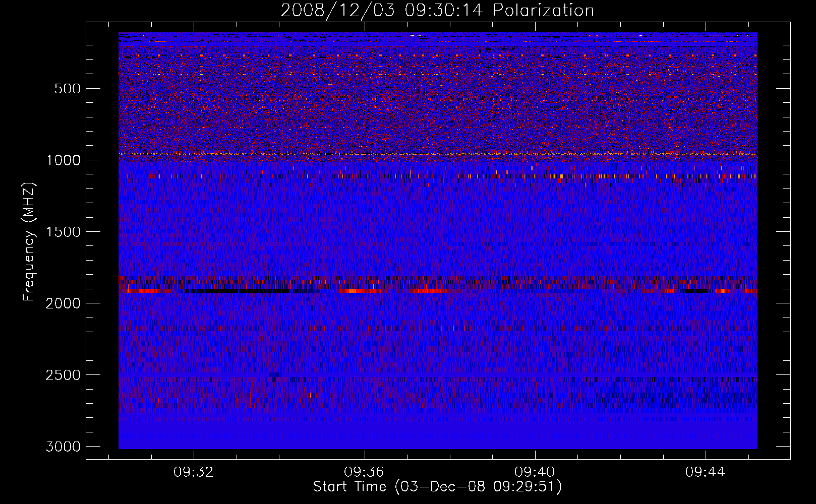Click the 2500 frequency tick label
The image size is (816, 504).
tap(63, 375)
